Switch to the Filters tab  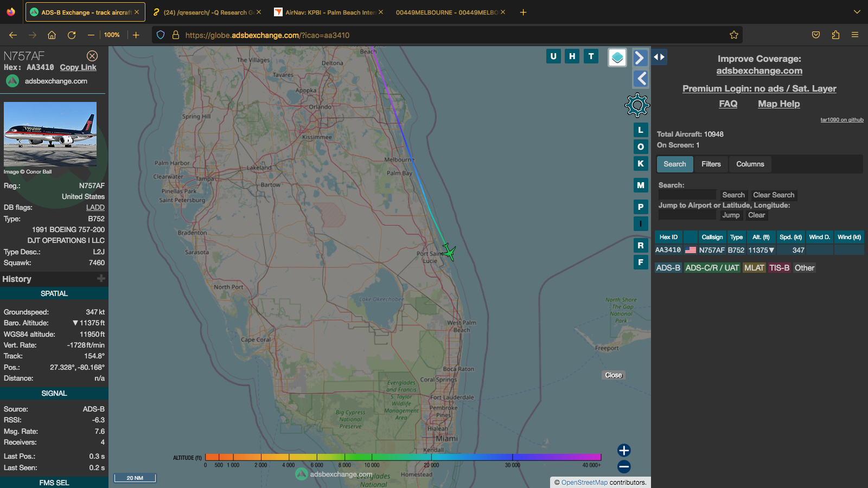pyautogui.click(x=711, y=164)
